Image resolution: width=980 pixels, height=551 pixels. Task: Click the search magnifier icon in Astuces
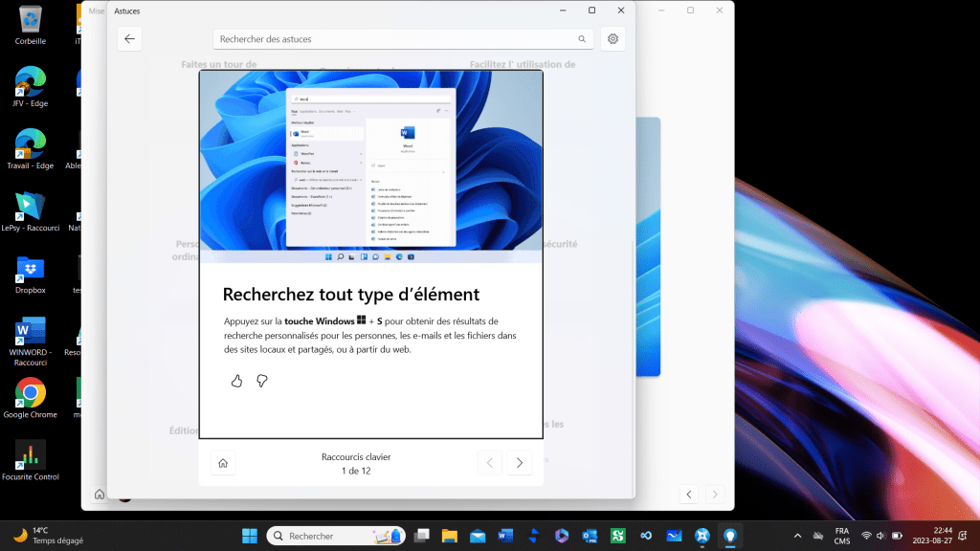point(581,39)
